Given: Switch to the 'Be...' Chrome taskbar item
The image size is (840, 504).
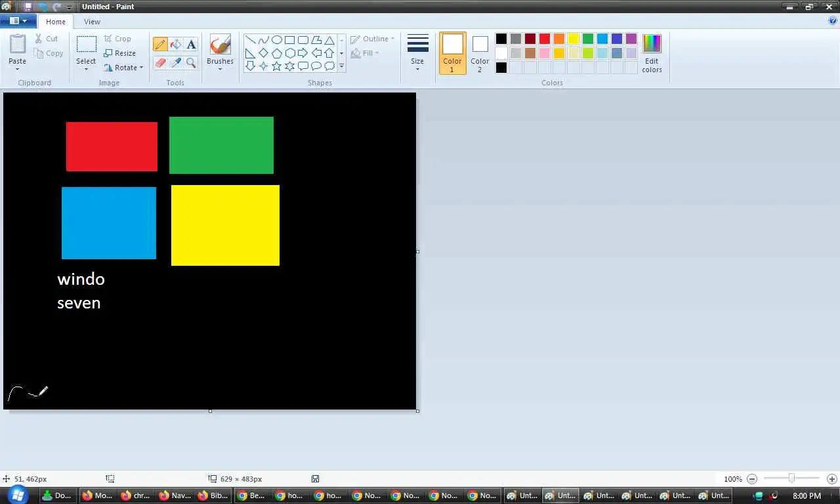Looking at the screenshot, I should point(251,495).
